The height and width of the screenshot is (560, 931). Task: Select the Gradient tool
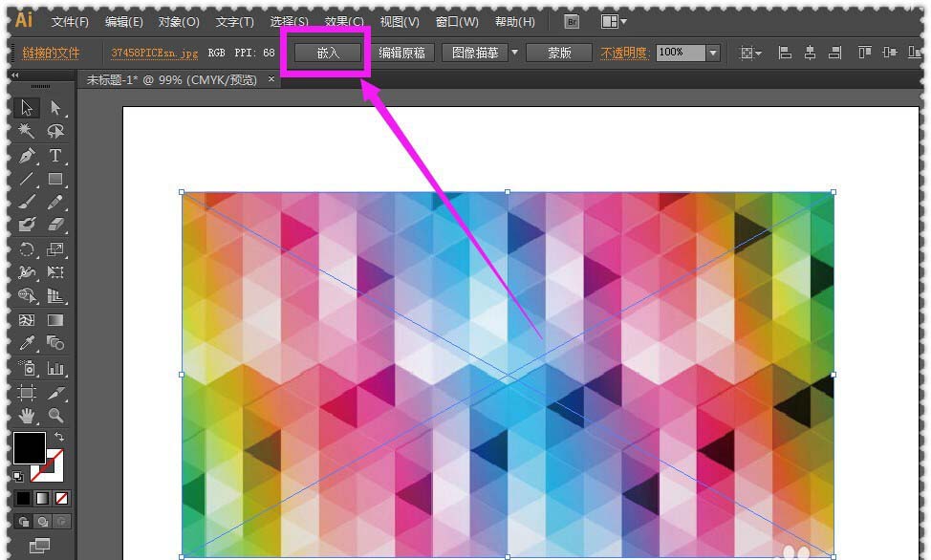pos(55,320)
